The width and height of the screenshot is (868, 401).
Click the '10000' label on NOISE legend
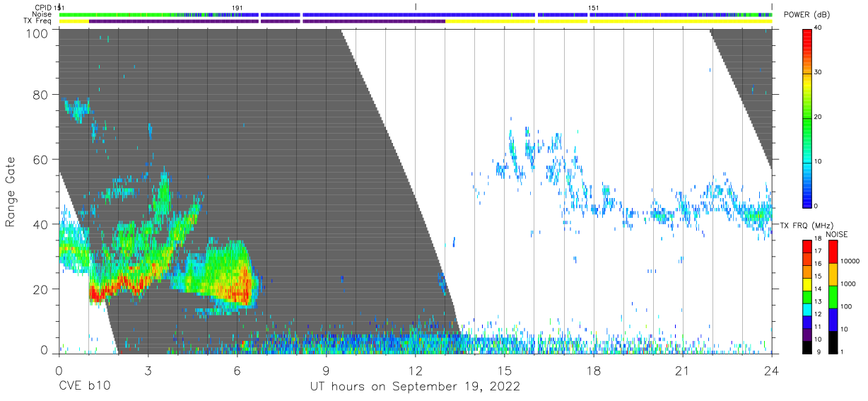pos(851,261)
